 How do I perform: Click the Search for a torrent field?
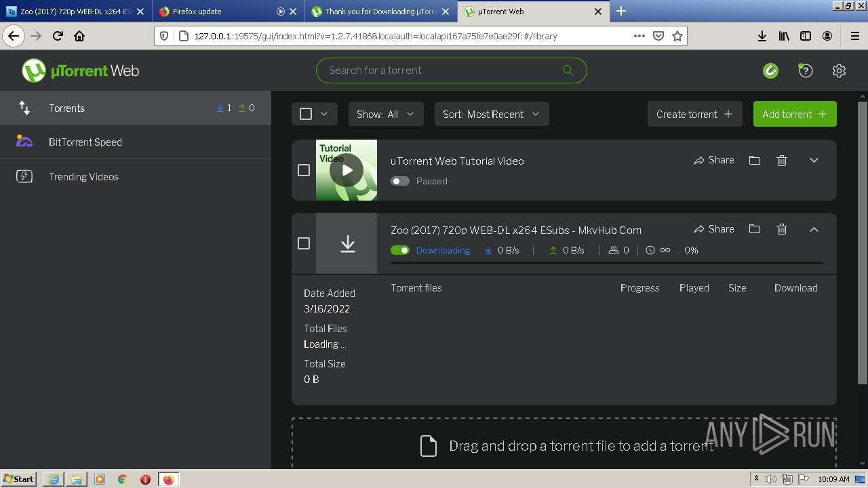tap(451, 70)
